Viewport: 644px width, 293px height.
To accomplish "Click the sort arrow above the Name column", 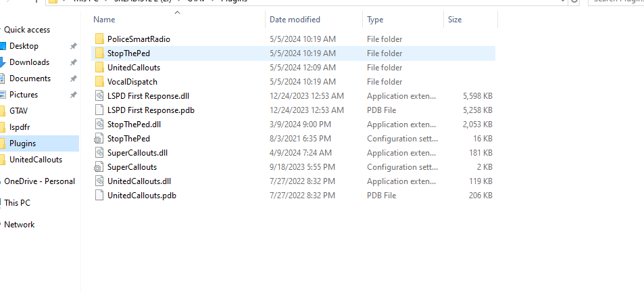I will pyautogui.click(x=177, y=12).
